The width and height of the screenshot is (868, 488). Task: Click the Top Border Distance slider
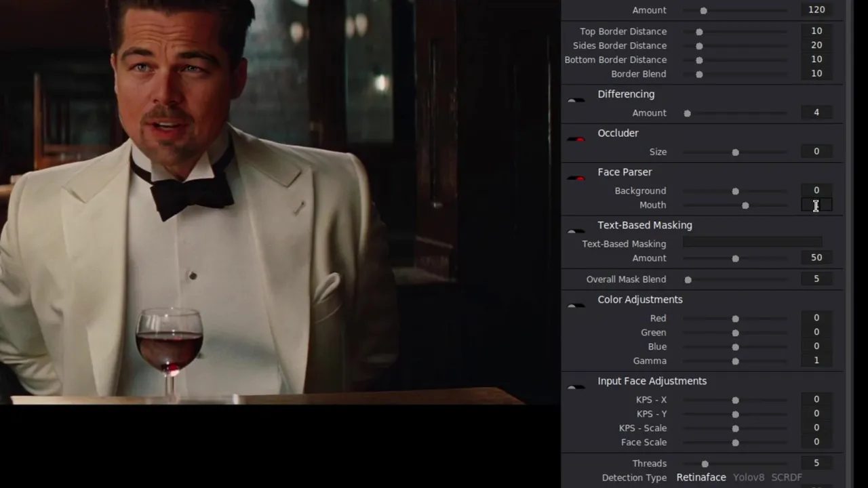735,32
